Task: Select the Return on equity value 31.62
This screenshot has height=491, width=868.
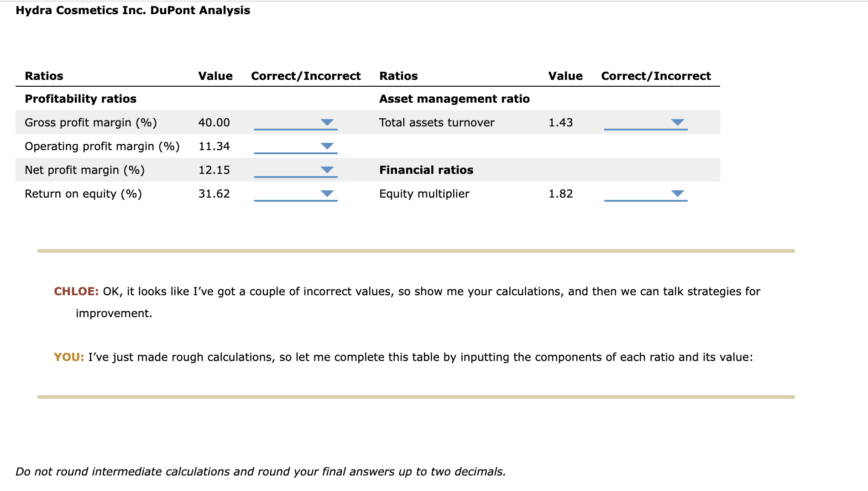Action: [x=214, y=193]
